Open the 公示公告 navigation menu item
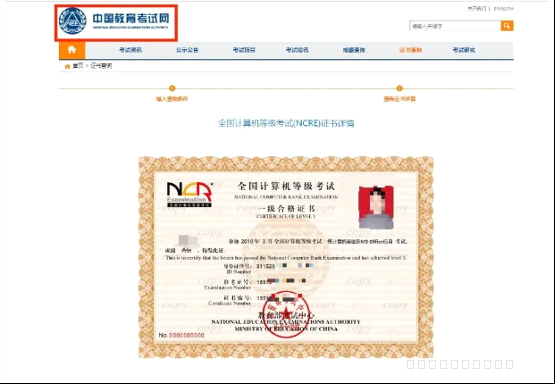Viewport: 555px width, 384px height. (x=187, y=50)
